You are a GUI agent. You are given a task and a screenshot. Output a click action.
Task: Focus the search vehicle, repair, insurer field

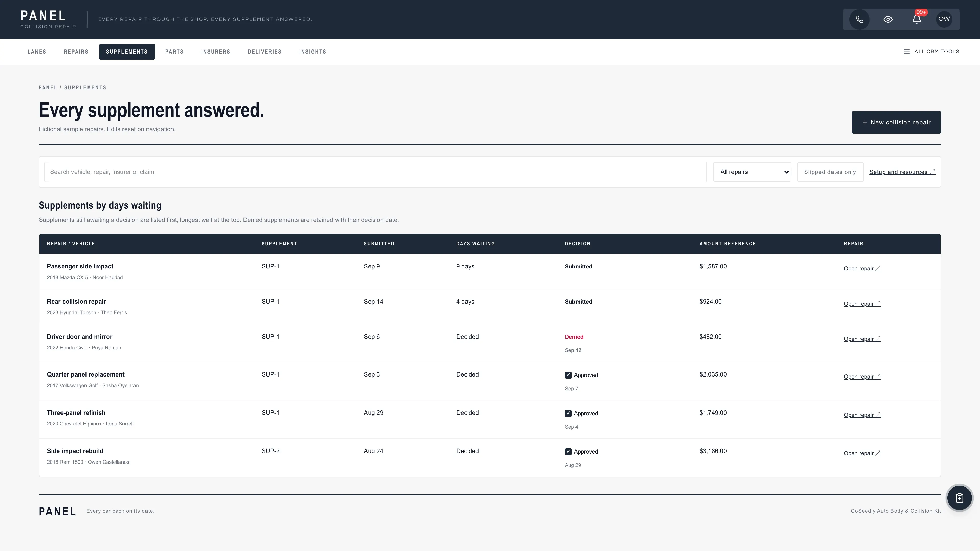click(x=375, y=172)
